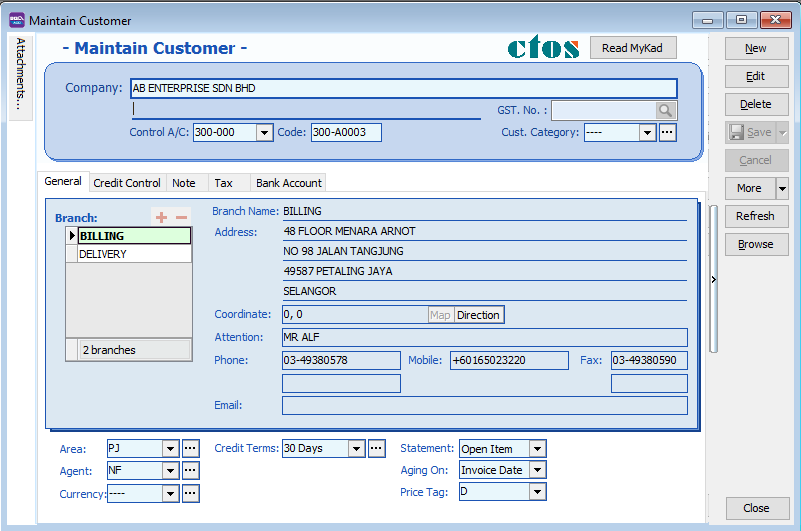The width and height of the screenshot is (801, 531).
Task: Click the minus remove branch icon
Action: [x=181, y=217]
